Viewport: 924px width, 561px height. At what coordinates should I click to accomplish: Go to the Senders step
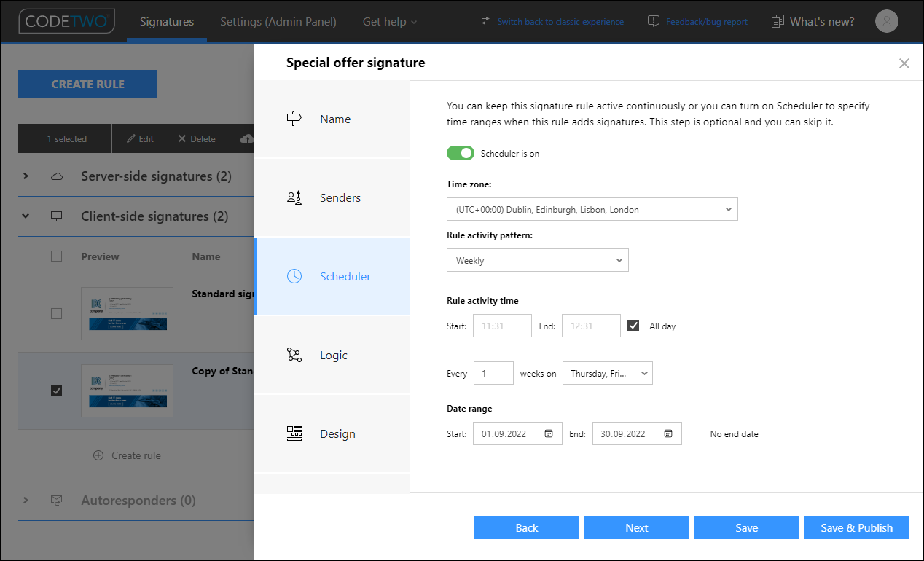tap(332, 197)
